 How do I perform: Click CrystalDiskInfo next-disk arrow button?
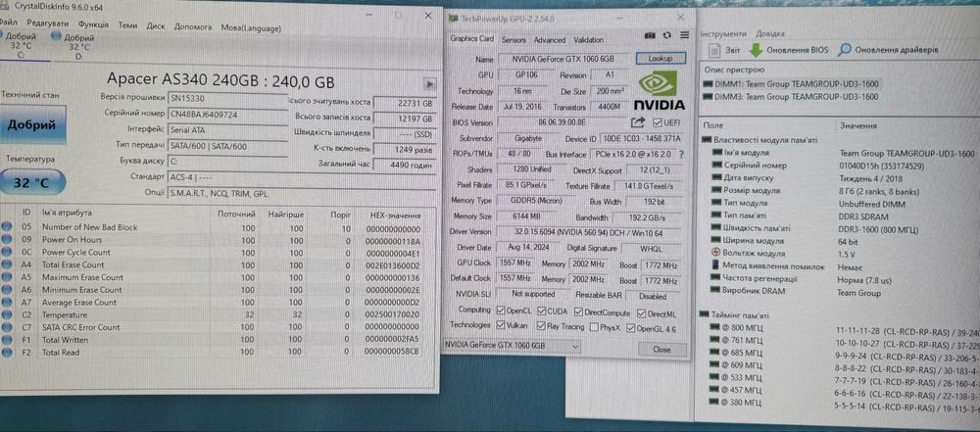[429, 83]
